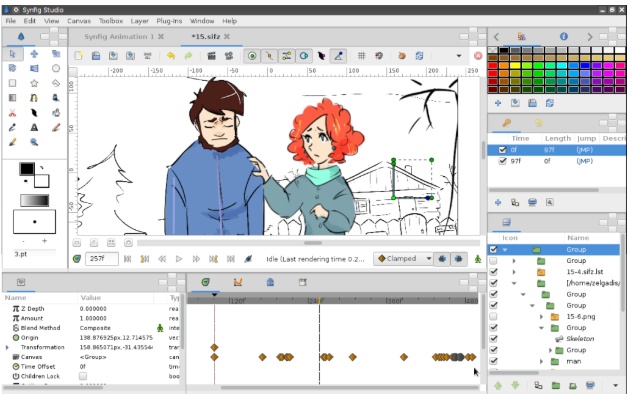Click the red stop rendering icon
This screenshot has height=394, width=631.
478,56
